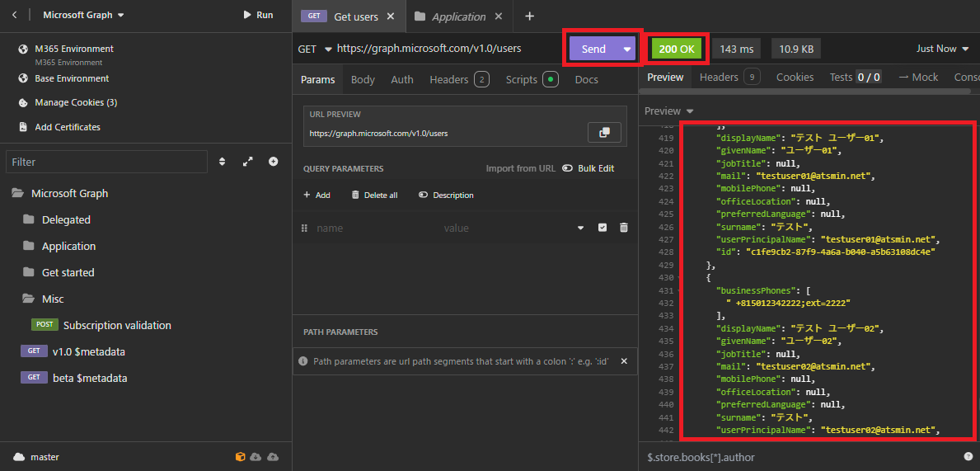Viewport: 980px width, 471px height.
Task: Select the request Headers tab
Action: tap(459, 79)
